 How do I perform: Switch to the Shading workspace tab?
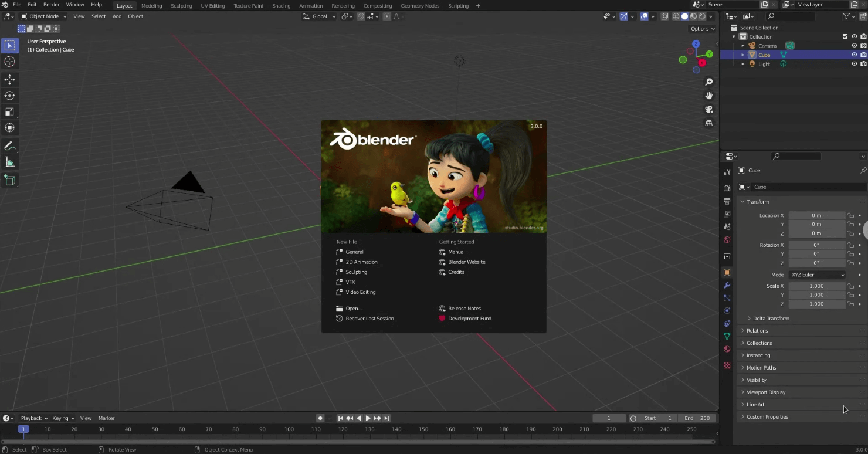click(x=281, y=5)
